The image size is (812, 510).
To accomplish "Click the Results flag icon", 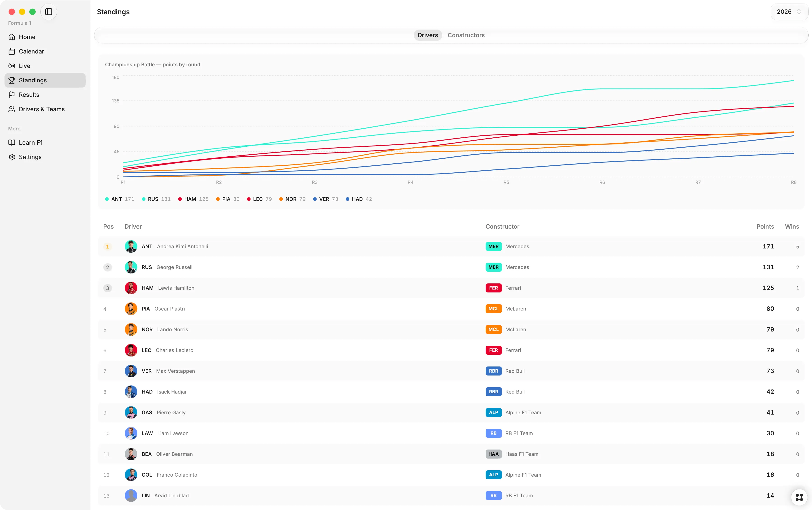I will coord(12,95).
